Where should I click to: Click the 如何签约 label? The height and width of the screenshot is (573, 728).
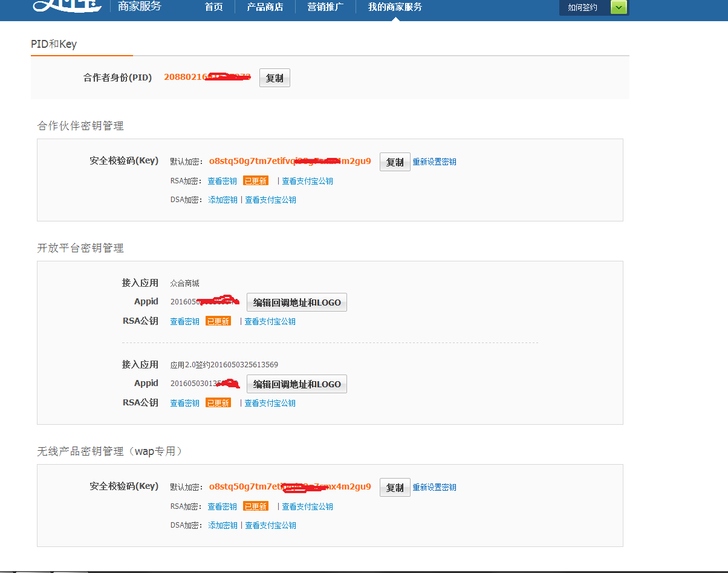(x=583, y=8)
